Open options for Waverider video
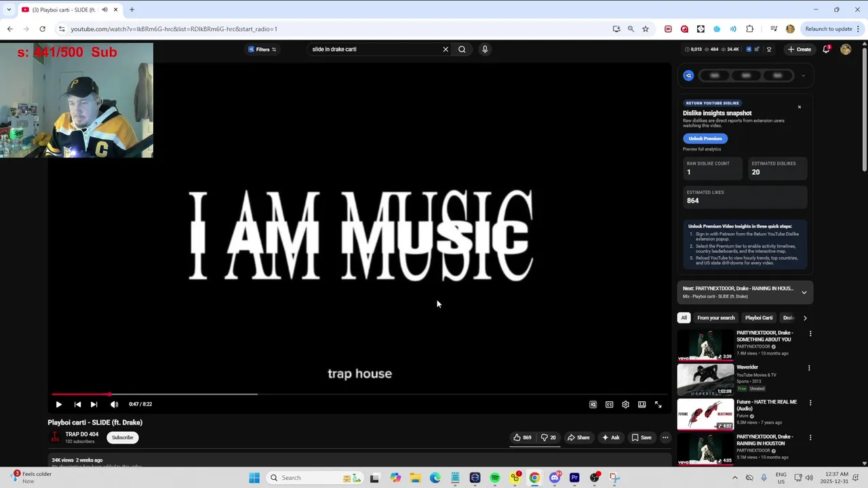868x488 pixels. pos(810,368)
